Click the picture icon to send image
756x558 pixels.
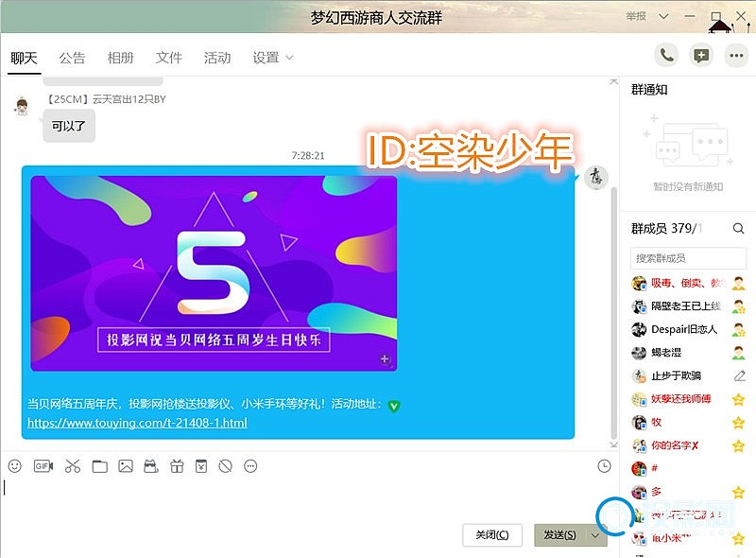(x=126, y=466)
